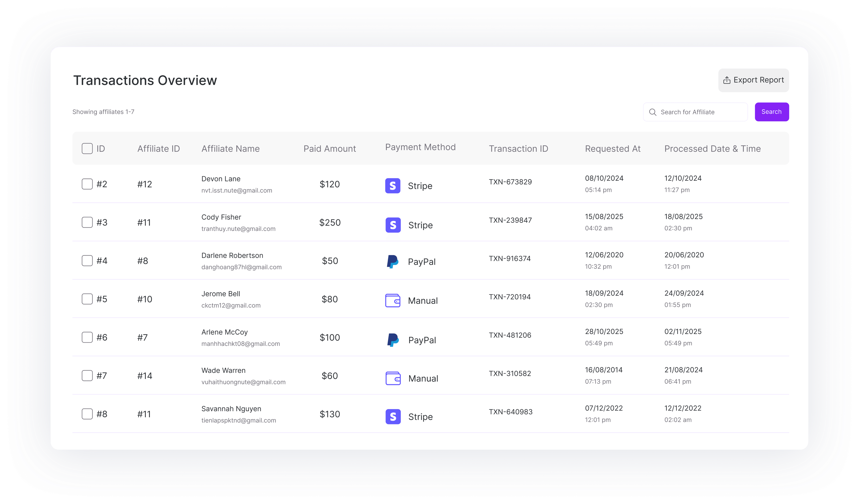
Task: Check the checkbox on Devon Lane's row
Action: tap(87, 184)
